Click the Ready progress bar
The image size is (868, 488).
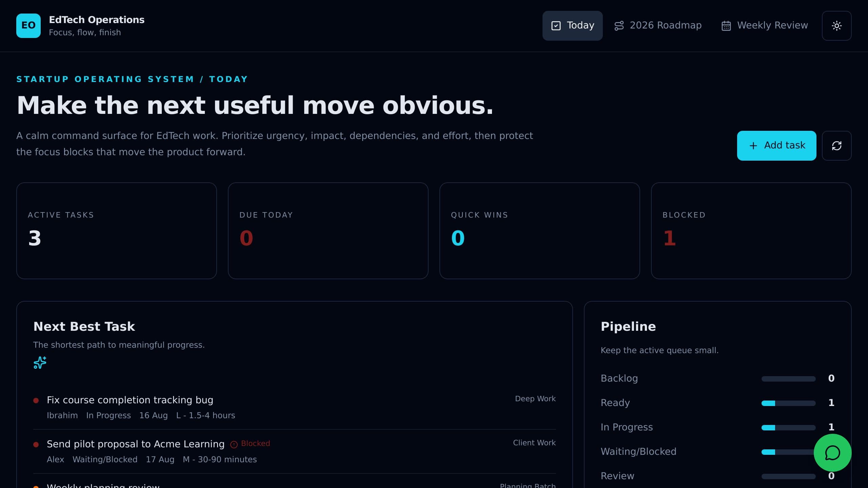coord(788,403)
